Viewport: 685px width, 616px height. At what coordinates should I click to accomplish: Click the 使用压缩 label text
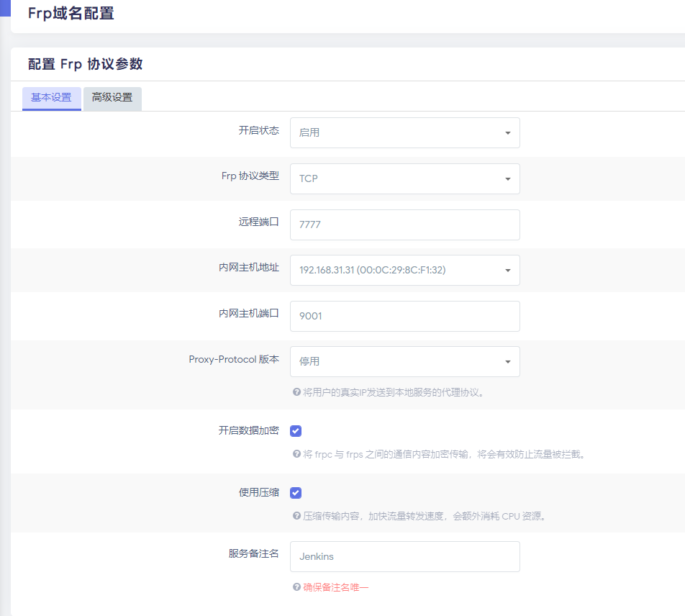tap(259, 492)
